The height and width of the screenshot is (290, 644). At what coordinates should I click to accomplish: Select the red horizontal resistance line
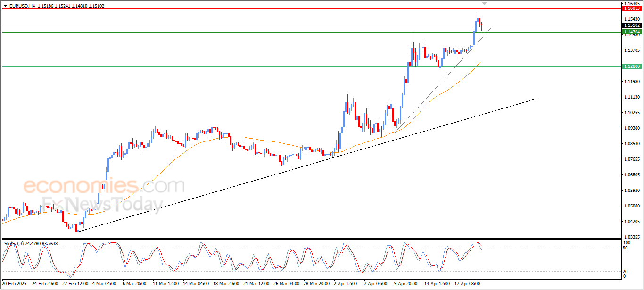tap(311, 8)
